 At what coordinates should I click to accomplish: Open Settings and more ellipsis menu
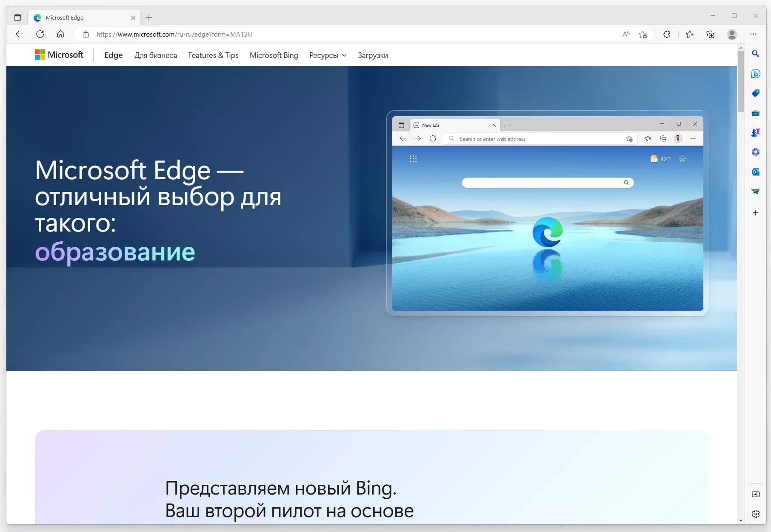point(753,34)
